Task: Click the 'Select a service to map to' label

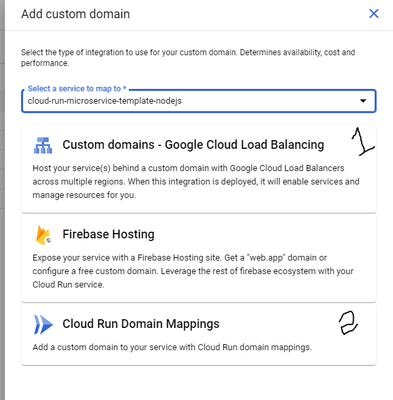Action: (77, 88)
